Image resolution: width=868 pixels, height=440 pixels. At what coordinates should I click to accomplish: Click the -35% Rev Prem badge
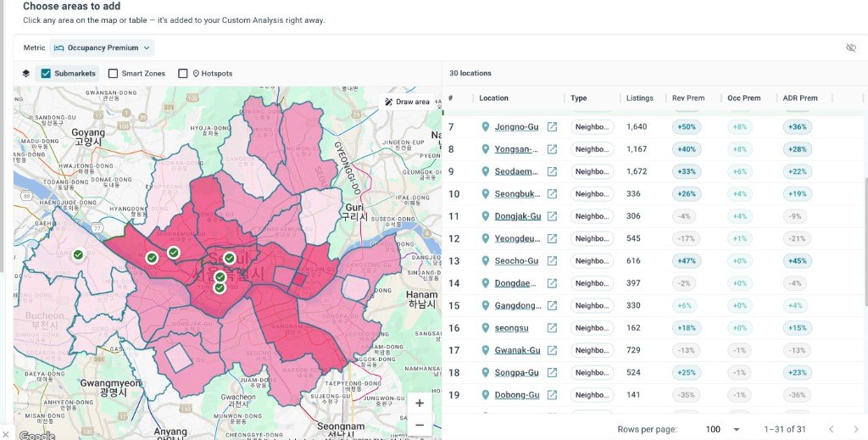coord(687,394)
